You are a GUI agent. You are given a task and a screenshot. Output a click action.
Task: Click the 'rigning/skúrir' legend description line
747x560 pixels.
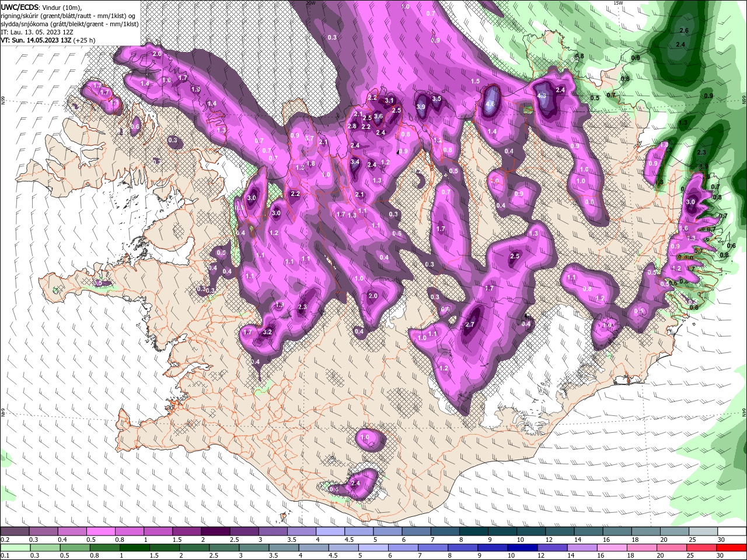coord(68,16)
